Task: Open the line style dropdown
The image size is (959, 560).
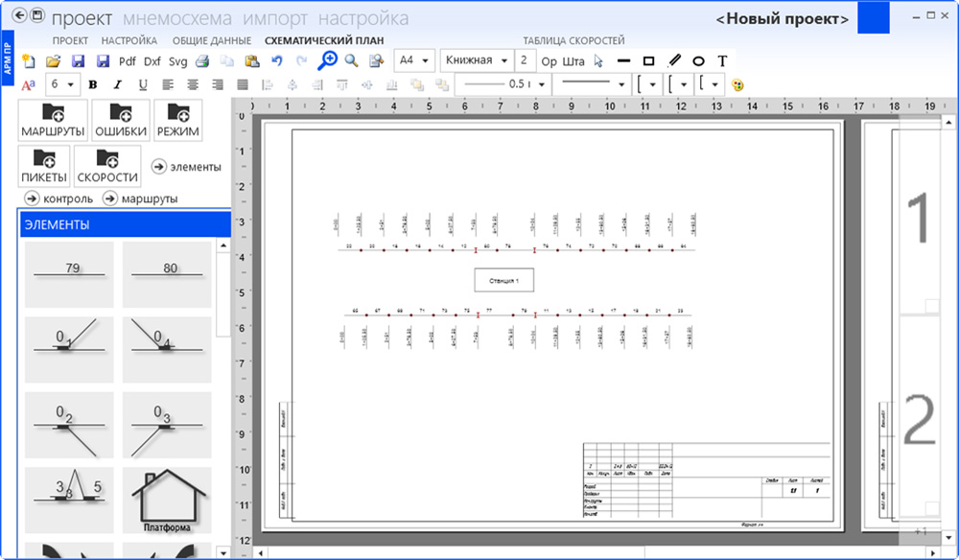Action: point(592,84)
